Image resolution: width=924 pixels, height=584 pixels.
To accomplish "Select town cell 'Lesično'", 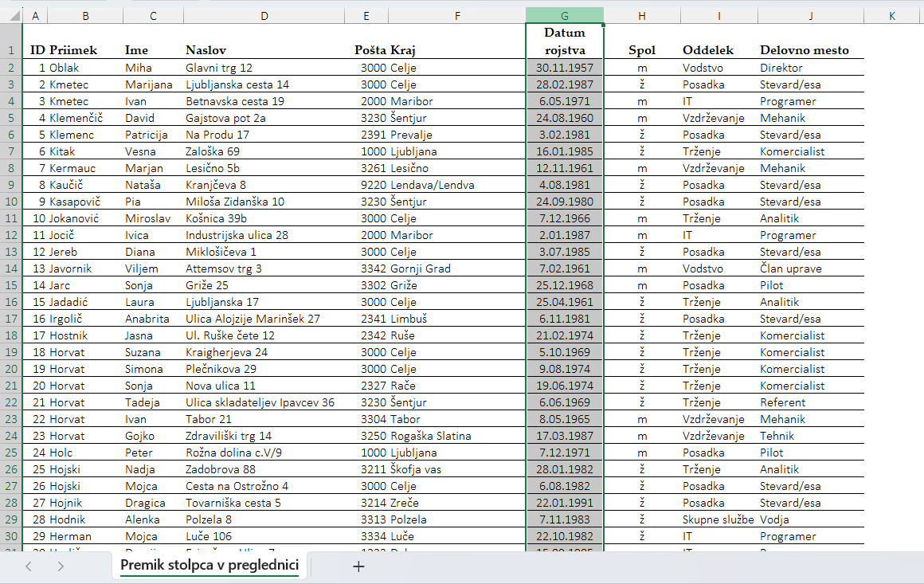I will tap(456, 168).
